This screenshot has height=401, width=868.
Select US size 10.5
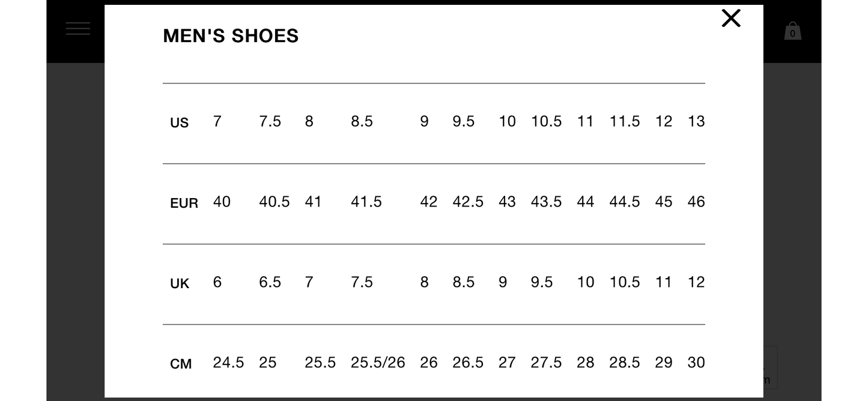click(x=546, y=121)
